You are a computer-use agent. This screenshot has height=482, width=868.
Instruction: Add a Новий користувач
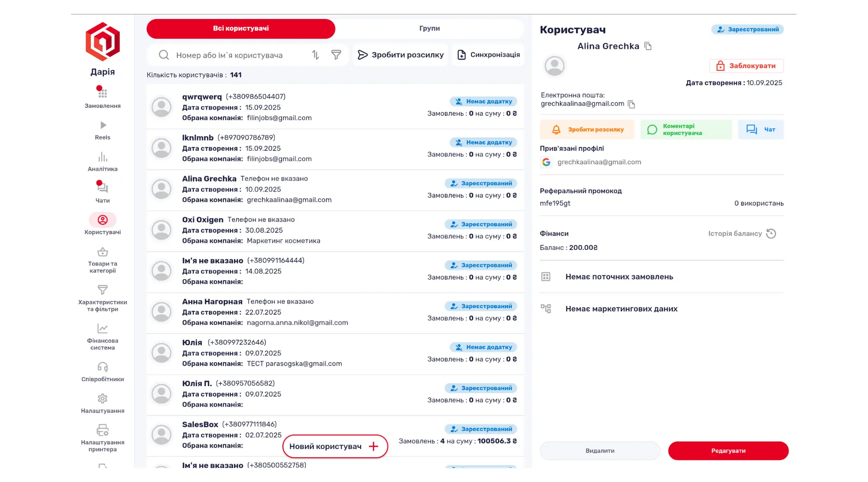click(x=335, y=446)
